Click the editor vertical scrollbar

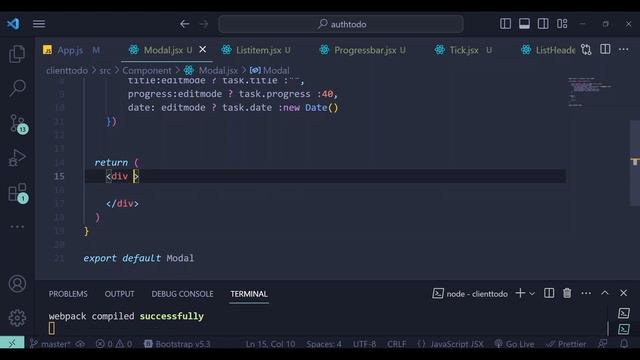point(635,163)
